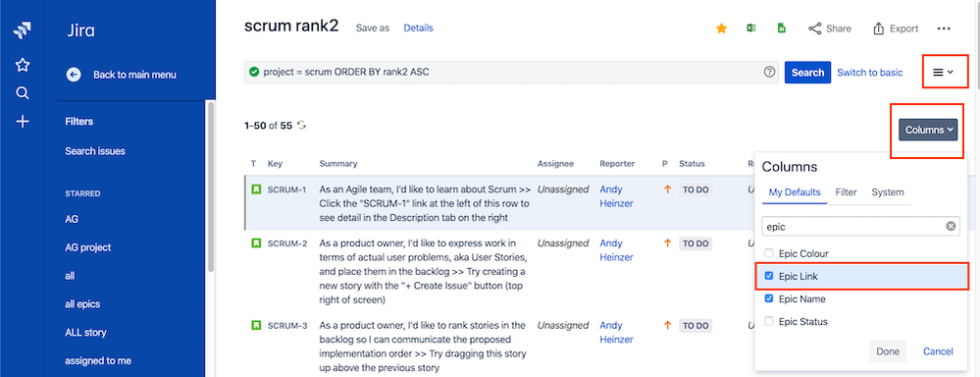The image size is (980, 377).
Task: Click the Share icon
Action: 814,28
